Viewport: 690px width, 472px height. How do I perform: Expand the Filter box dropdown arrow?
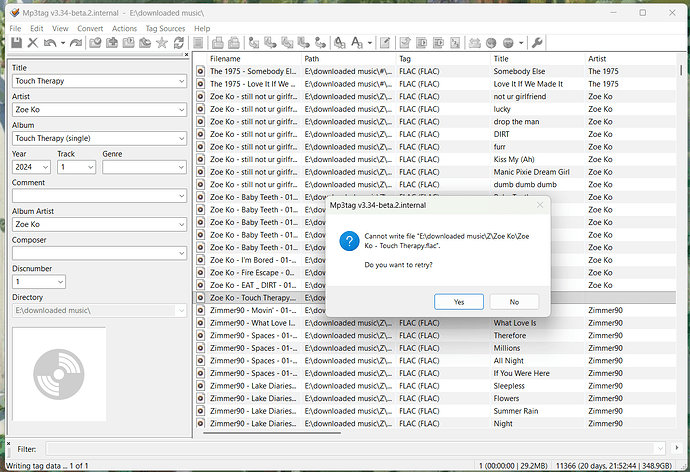[660, 449]
